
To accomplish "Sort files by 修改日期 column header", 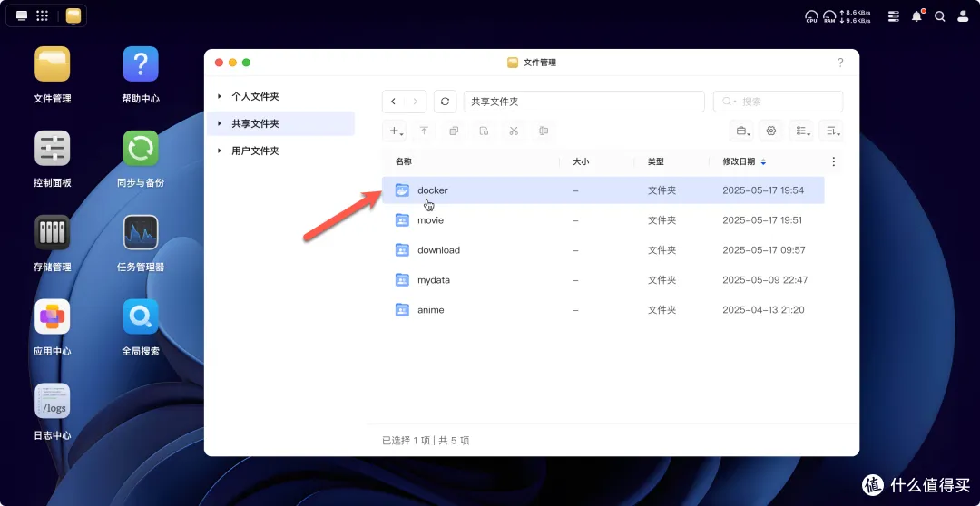I will [x=738, y=161].
